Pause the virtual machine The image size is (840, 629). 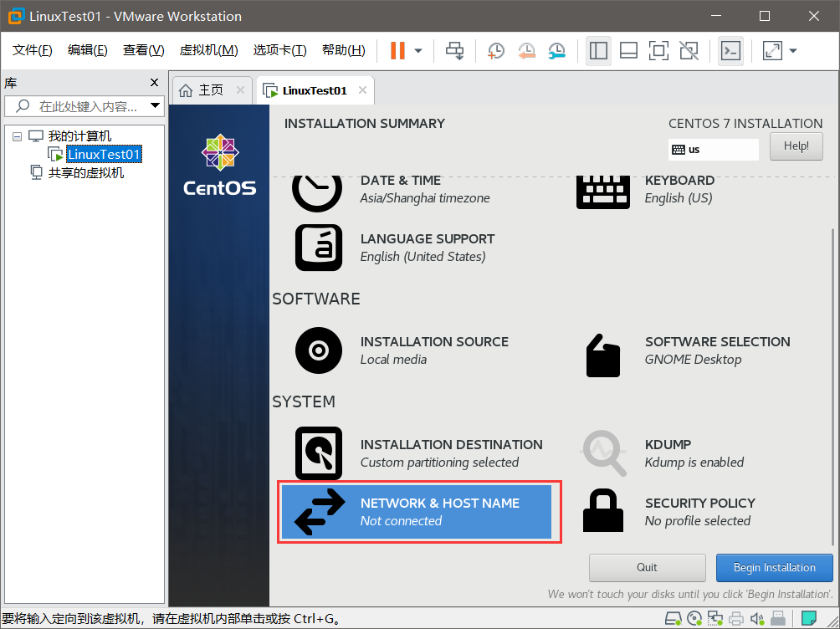(397, 50)
